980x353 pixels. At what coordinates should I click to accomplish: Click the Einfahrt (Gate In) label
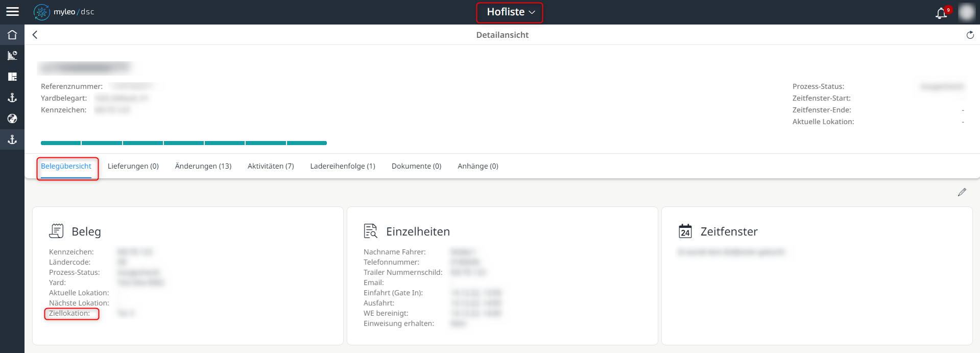(x=393, y=293)
